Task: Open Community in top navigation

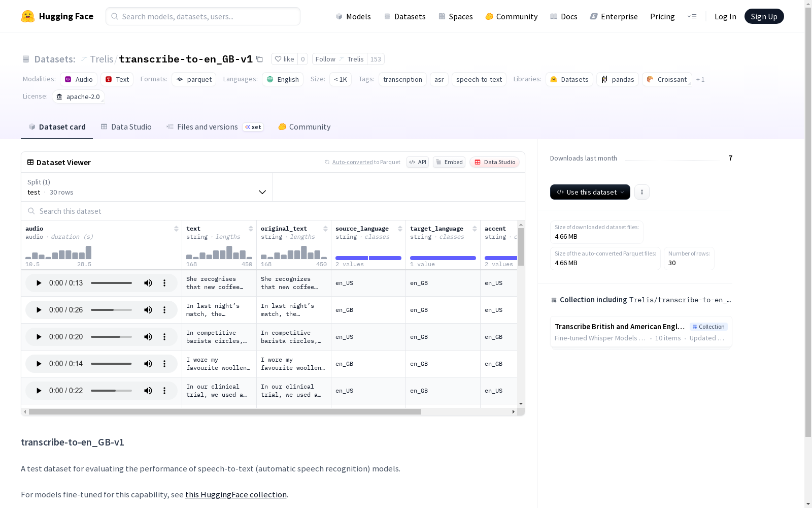Action: pos(512,16)
